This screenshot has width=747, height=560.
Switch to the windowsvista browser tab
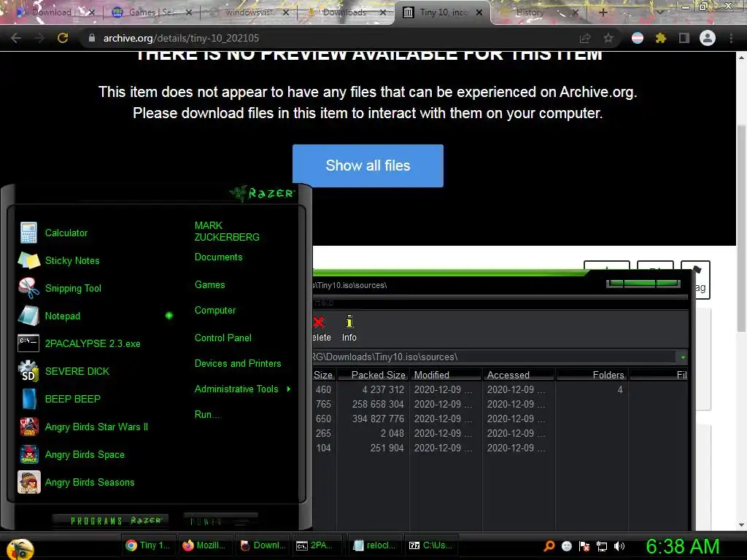249,12
